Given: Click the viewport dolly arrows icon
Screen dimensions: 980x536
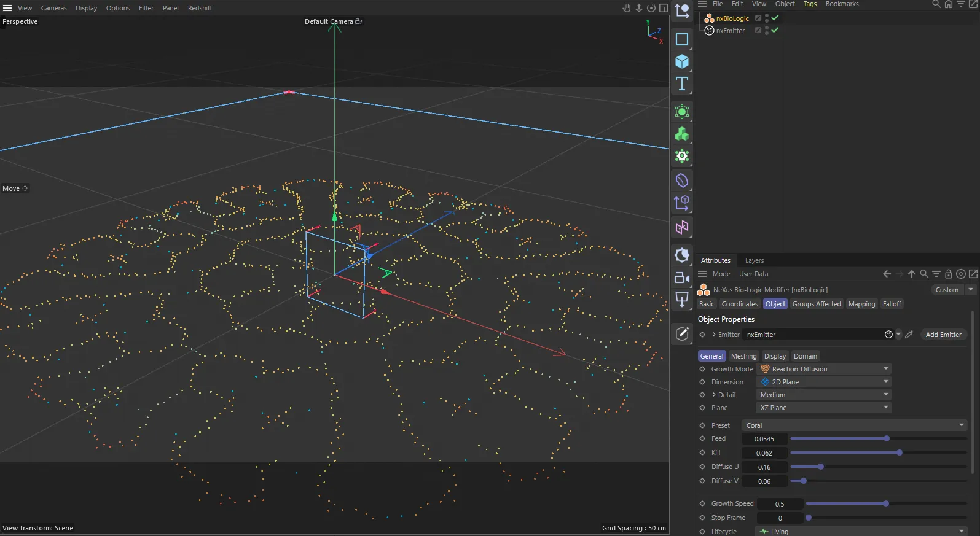Looking at the screenshot, I should (639, 8).
